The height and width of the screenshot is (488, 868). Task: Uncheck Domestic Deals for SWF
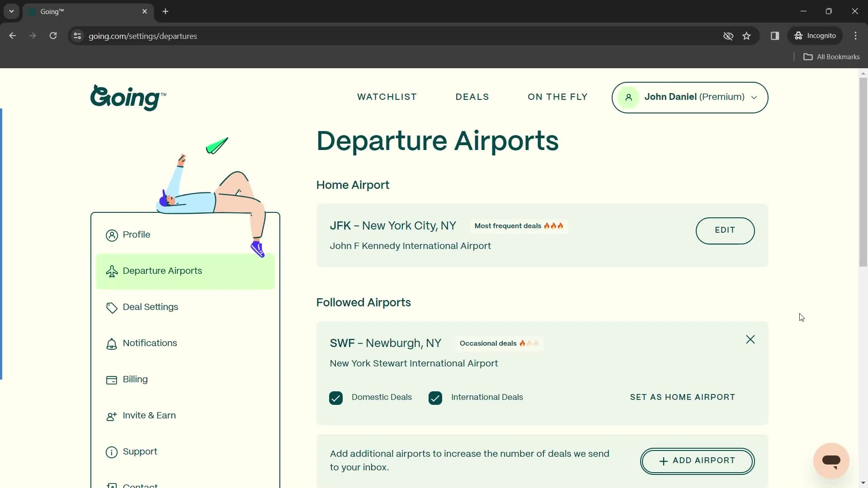pyautogui.click(x=336, y=398)
